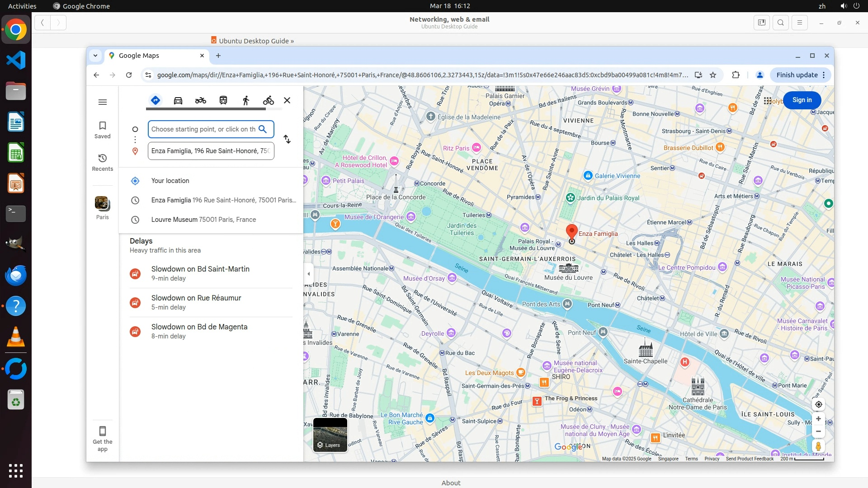
Task: Select Driving travel mode icon
Action: 178,100
